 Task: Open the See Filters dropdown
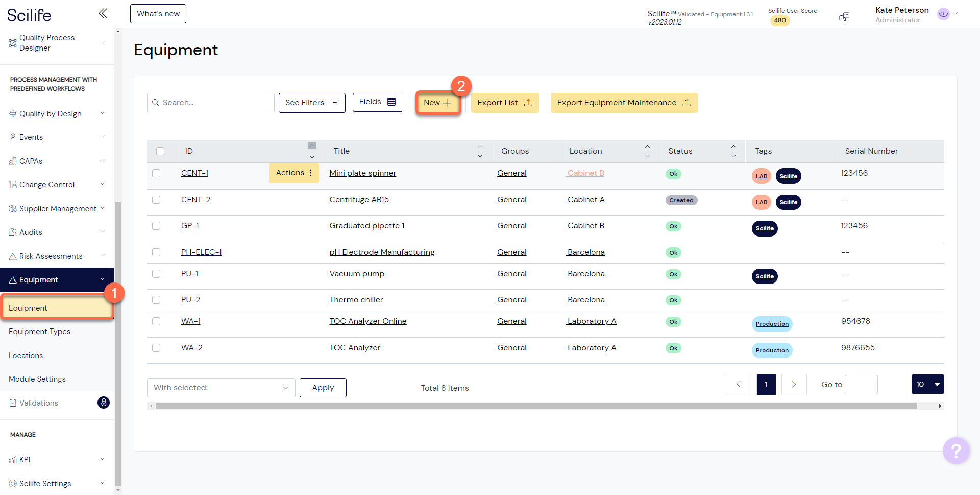pos(312,103)
